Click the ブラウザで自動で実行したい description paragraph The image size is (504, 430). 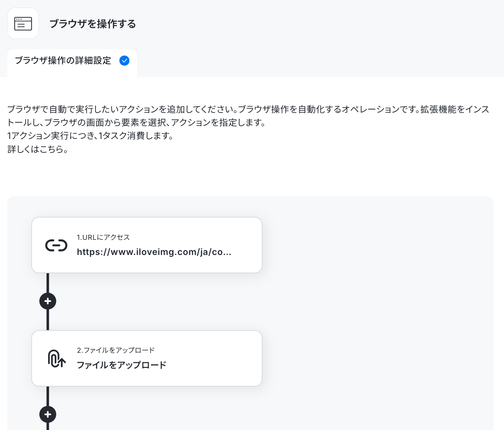point(249,116)
